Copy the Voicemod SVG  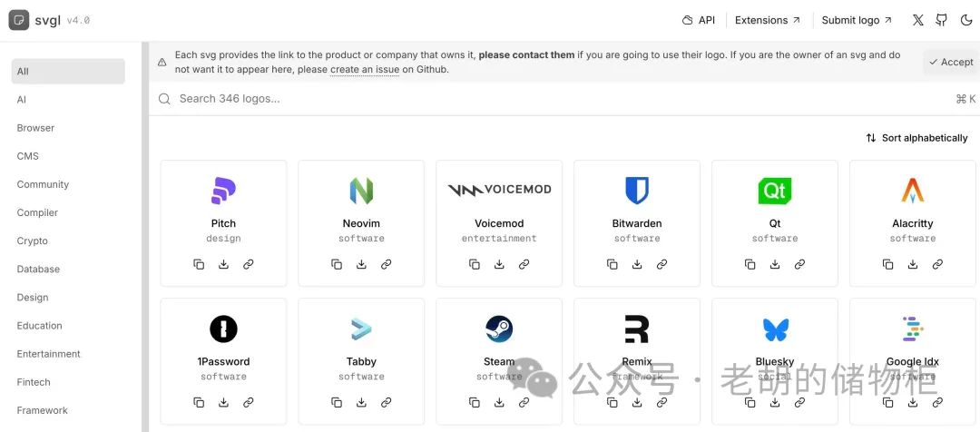(x=475, y=264)
